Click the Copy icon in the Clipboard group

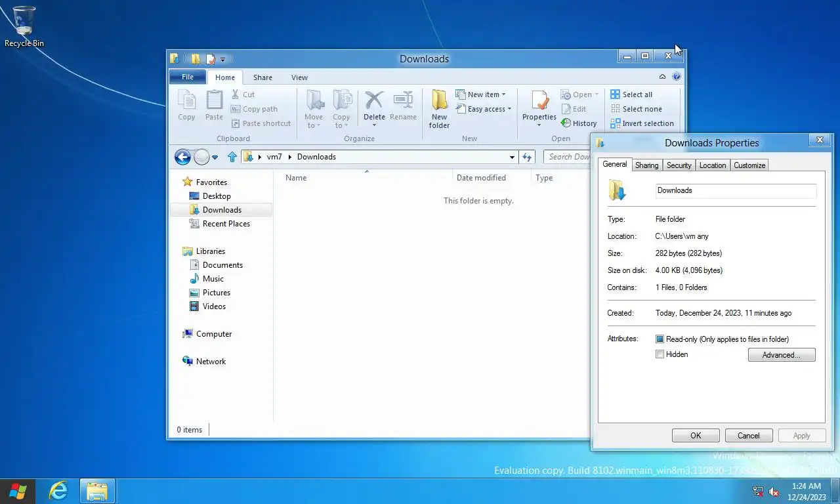click(x=186, y=105)
